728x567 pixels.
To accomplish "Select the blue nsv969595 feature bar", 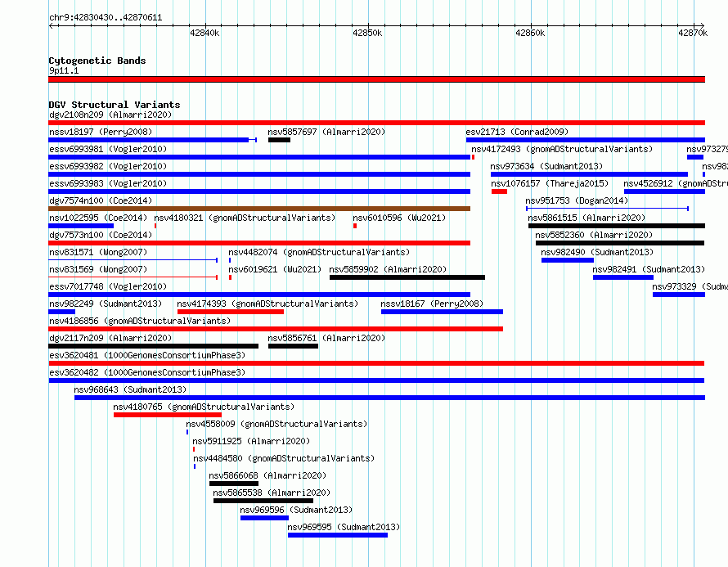I will click(x=338, y=535).
